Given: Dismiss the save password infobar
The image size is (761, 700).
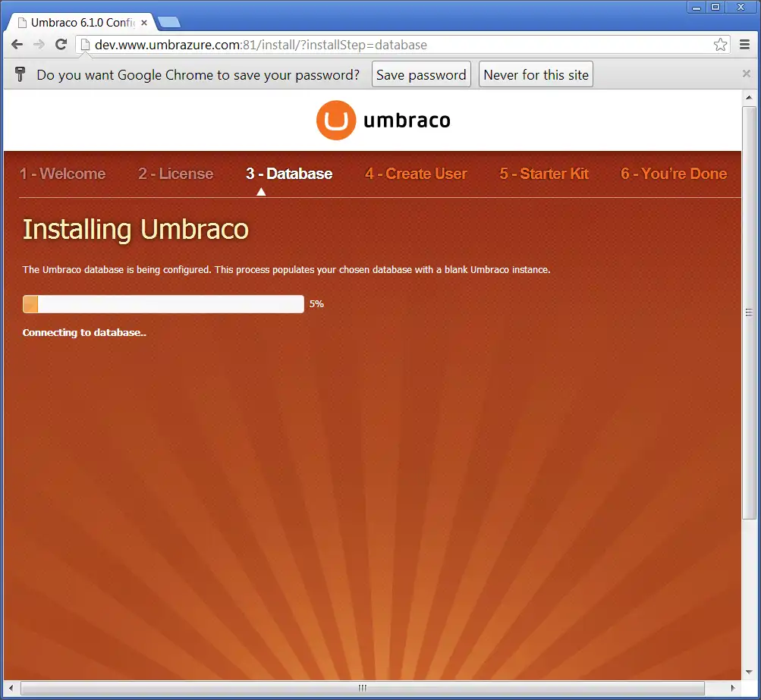Looking at the screenshot, I should click(x=747, y=74).
